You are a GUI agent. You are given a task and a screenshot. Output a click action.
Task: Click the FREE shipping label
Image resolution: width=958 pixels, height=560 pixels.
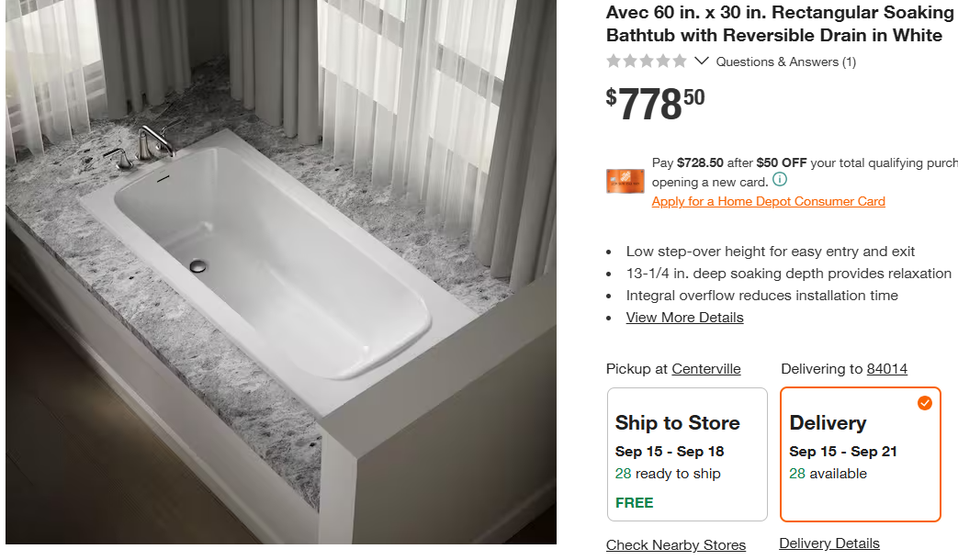(634, 502)
